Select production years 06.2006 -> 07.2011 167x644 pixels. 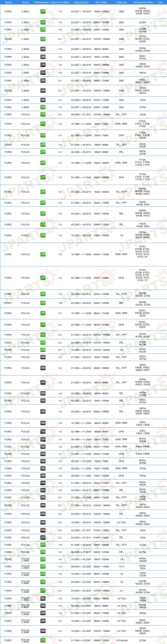click(81, 552)
